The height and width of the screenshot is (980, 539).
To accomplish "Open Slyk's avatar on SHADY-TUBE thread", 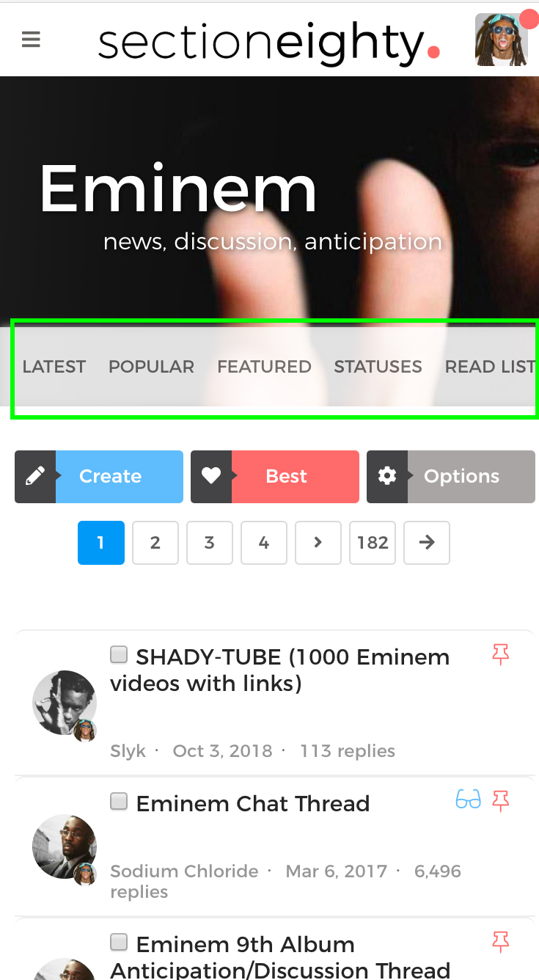I will pyautogui.click(x=65, y=703).
